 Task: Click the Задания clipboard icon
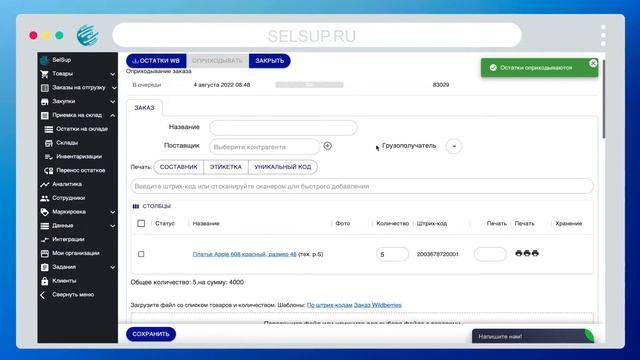click(x=44, y=267)
